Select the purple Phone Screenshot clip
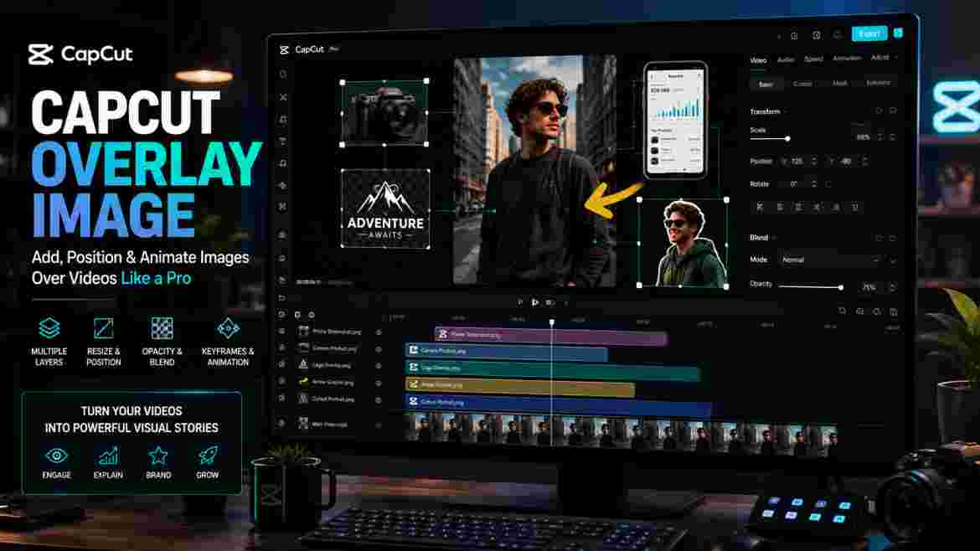 tap(550, 335)
